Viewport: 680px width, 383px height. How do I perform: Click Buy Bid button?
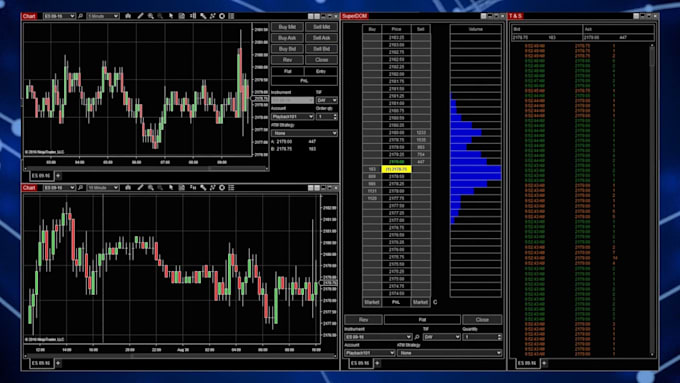coord(287,49)
